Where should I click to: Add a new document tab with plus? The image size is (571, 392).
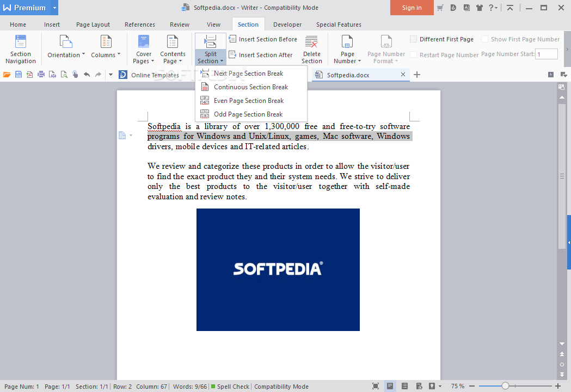click(417, 75)
